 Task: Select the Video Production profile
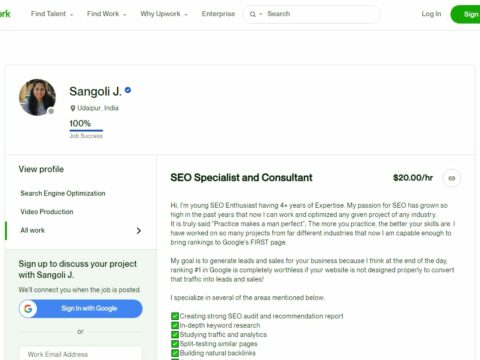pos(47,212)
